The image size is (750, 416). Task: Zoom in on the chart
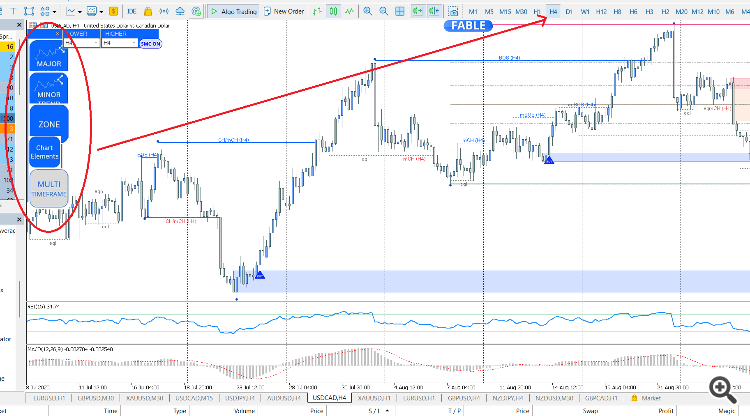tap(367, 11)
